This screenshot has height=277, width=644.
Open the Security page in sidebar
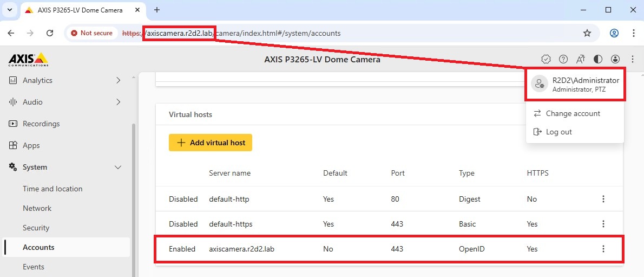[36, 228]
